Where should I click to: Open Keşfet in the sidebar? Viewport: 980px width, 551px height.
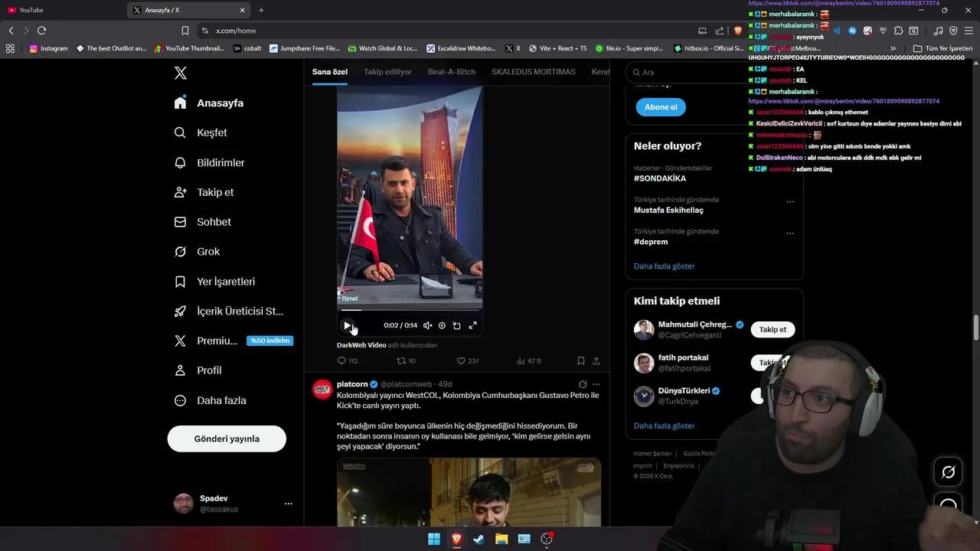coord(201,132)
